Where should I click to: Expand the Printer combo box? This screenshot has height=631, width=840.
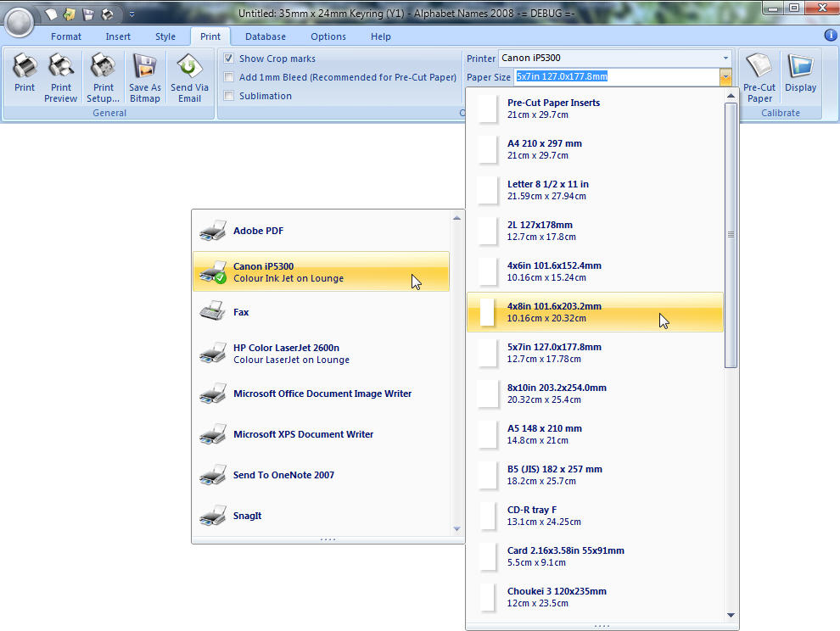tap(725, 58)
